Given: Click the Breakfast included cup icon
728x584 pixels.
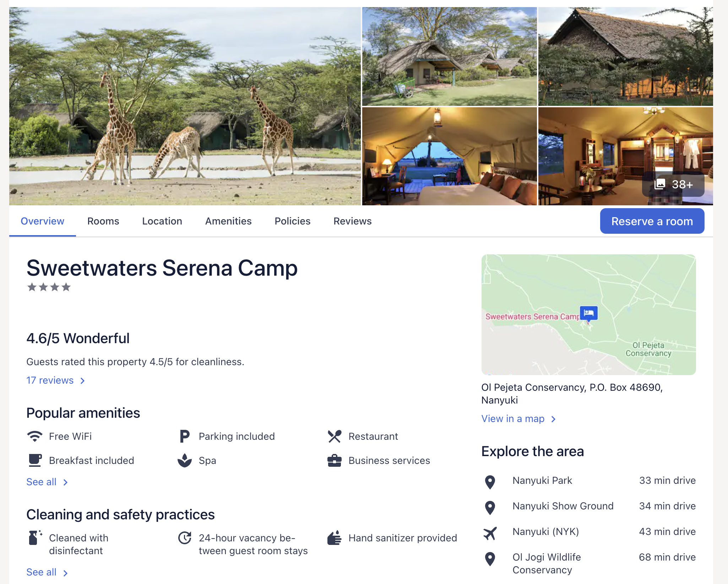Looking at the screenshot, I should click(35, 460).
